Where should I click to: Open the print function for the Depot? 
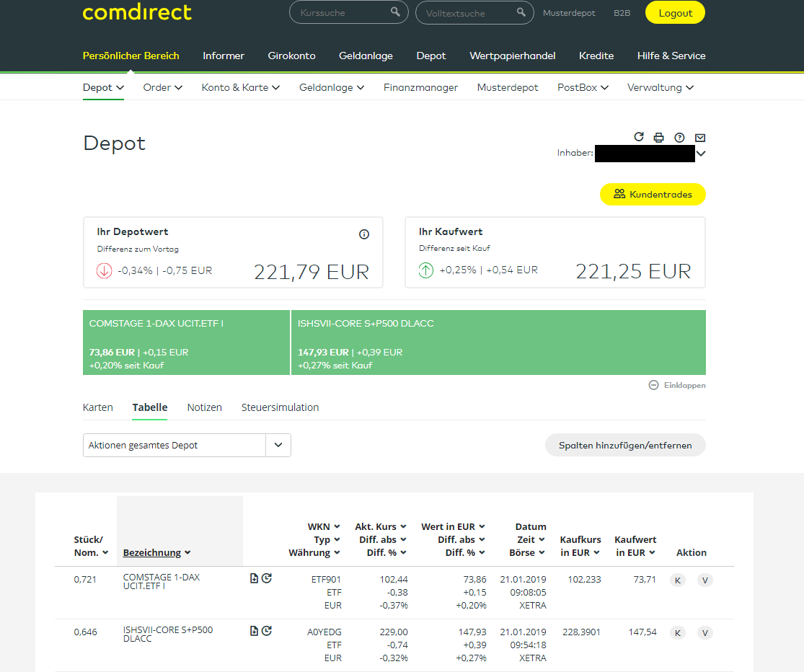click(x=658, y=137)
